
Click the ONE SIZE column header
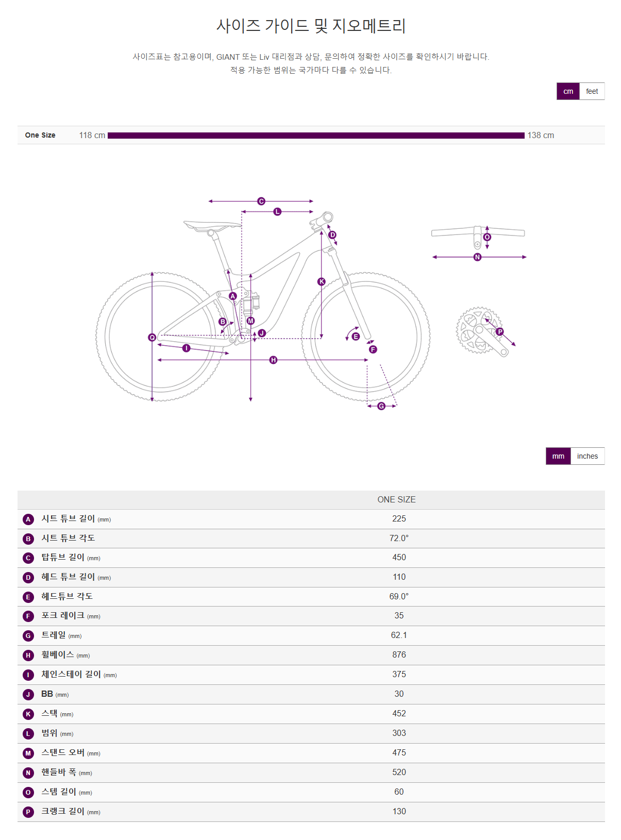(396, 500)
